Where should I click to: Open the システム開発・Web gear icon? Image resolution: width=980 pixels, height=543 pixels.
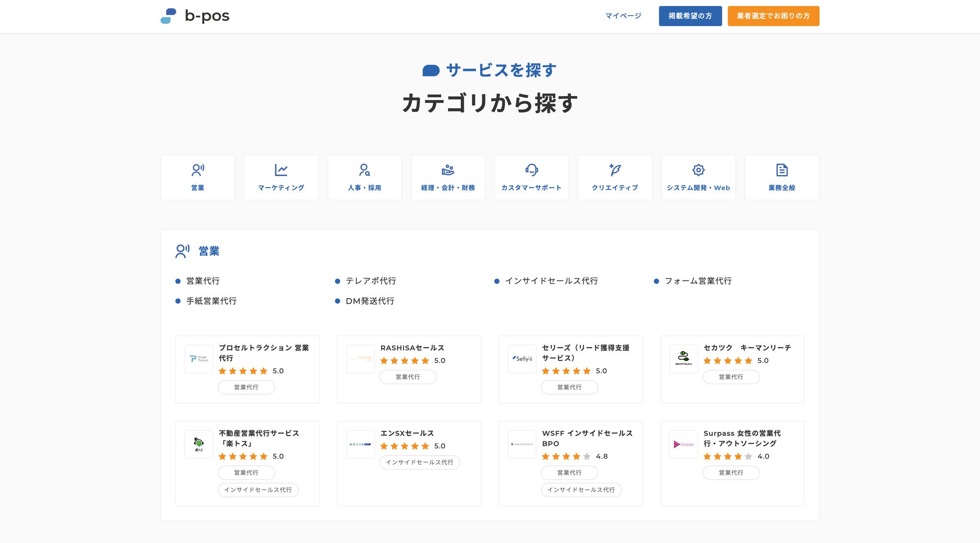[x=698, y=170]
